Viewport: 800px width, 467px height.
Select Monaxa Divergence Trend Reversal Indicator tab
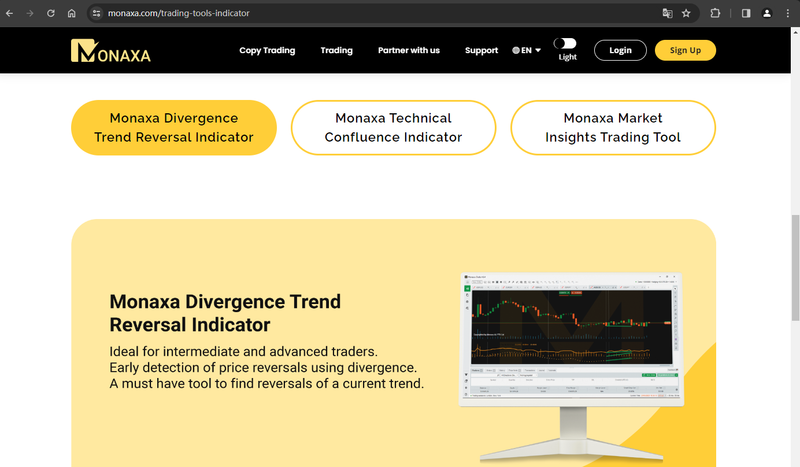tap(174, 128)
